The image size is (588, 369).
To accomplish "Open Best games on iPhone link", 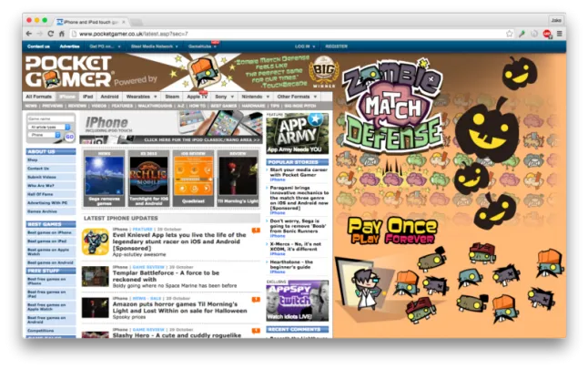I will tap(51, 232).
